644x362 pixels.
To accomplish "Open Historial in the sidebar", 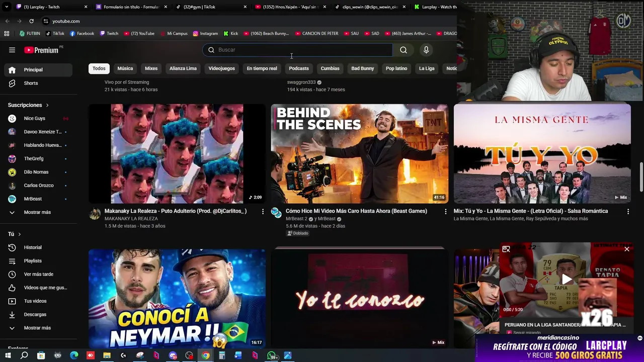I will [38, 247].
